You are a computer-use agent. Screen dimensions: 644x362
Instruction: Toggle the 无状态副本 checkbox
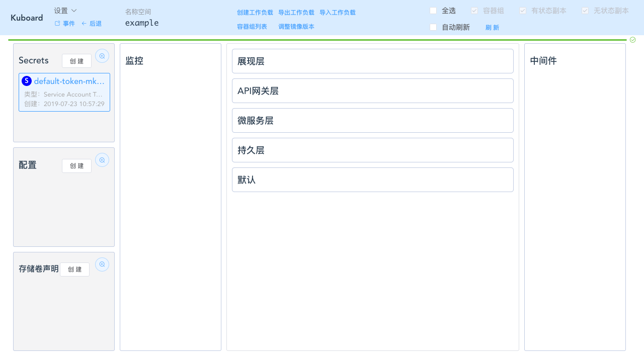coord(585,11)
